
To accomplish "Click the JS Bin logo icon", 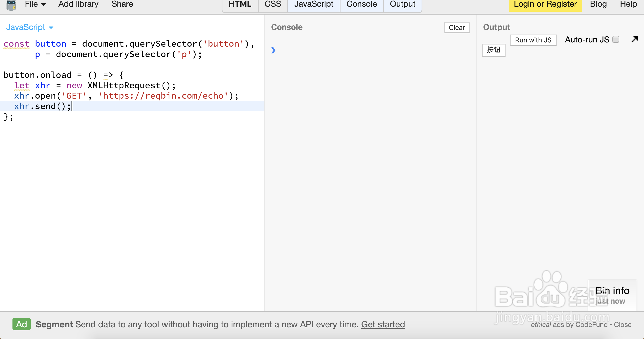I will (x=11, y=5).
